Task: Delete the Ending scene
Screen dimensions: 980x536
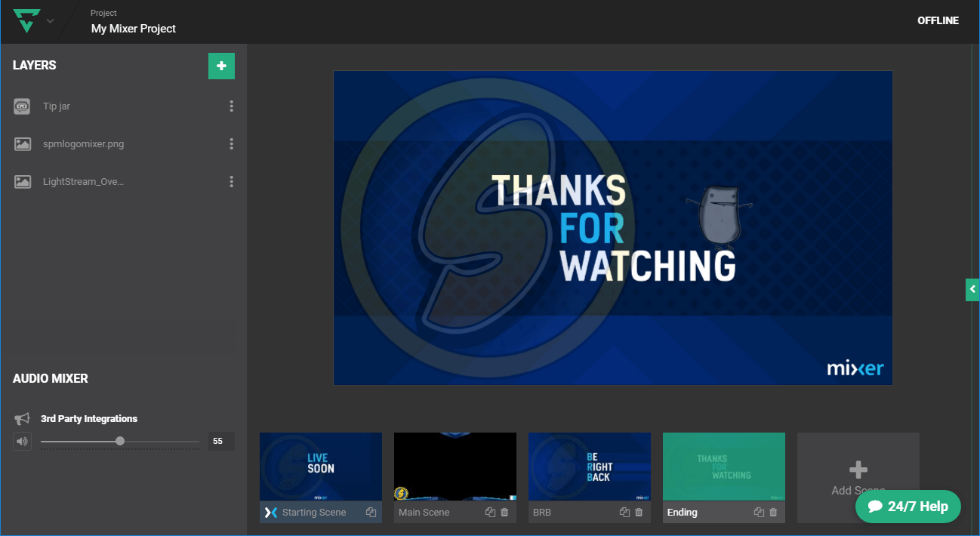Action: click(773, 513)
